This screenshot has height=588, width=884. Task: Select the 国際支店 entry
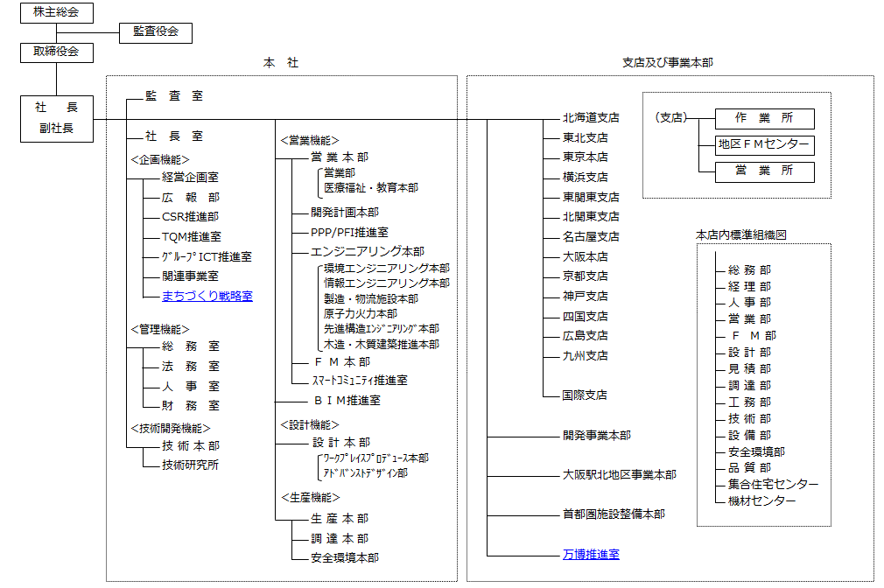[x=585, y=395]
